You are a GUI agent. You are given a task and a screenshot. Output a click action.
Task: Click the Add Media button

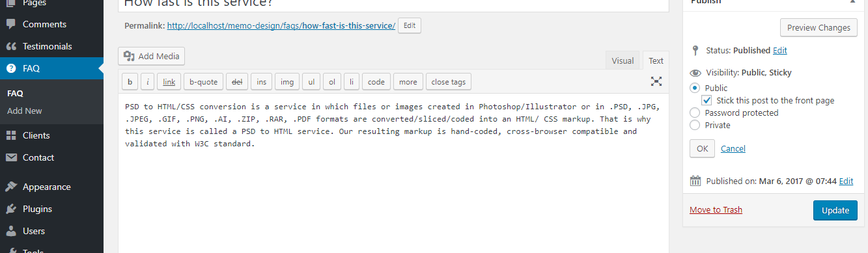[152, 56]
